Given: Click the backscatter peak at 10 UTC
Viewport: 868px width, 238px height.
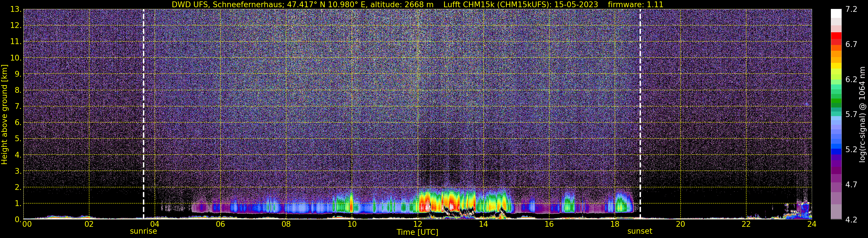Looking at the screenshot, I should [351, 202].
